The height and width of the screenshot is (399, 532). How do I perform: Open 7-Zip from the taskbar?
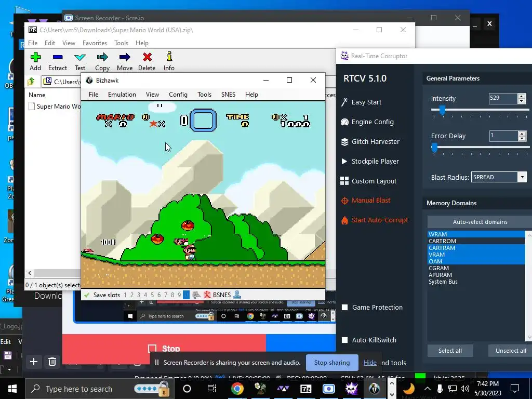point(305,389)
